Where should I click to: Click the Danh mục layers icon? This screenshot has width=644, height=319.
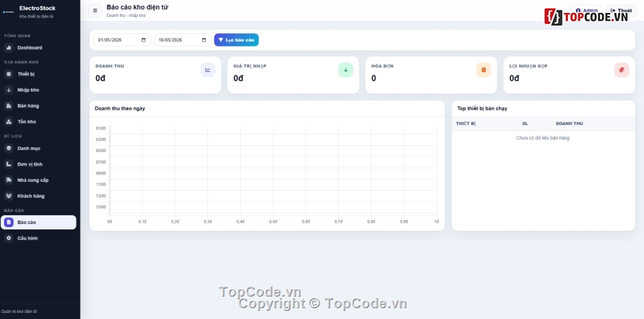tap(9, 149)
